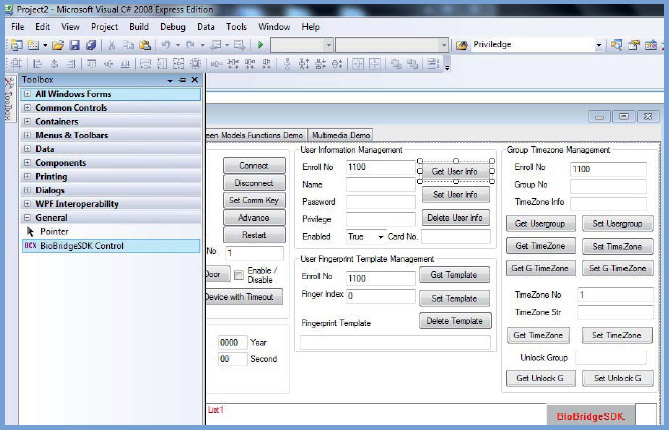The width and height of the screenshot is (669, 431).
Task: Click the Find in Files icon beside Priviledge
Action: (462, 45)
